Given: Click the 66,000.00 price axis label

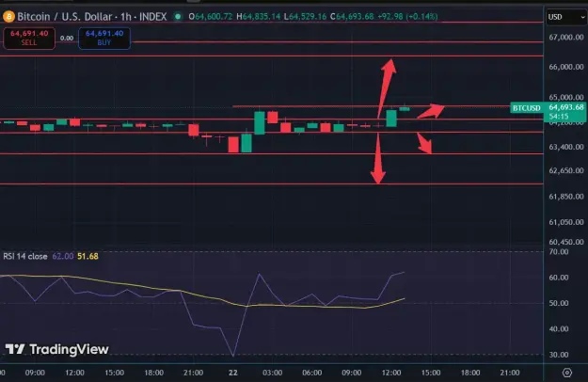Looking at the screenshot, I should click(566, 67).
